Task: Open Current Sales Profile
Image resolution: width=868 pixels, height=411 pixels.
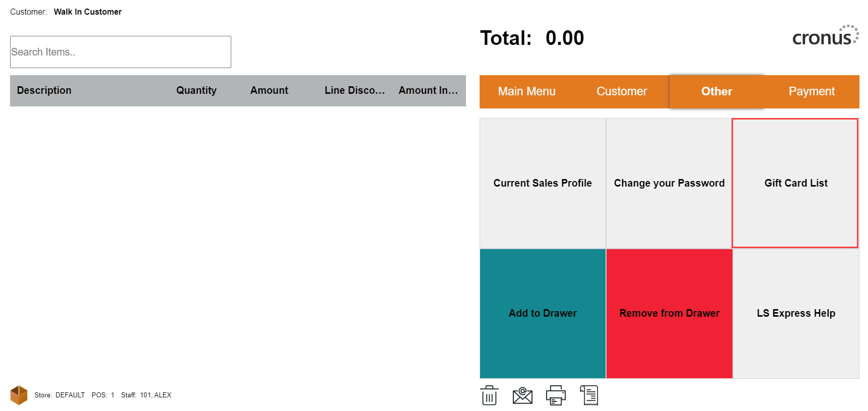Action: pyautogui.click(x=543, y=183)
